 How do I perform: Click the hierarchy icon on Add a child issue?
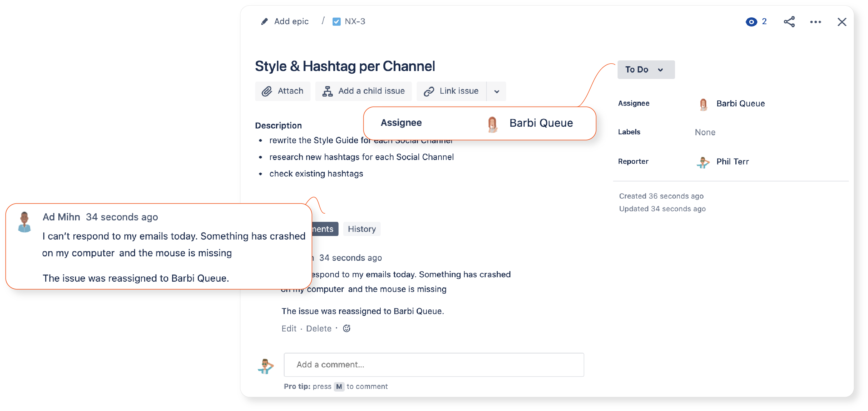(x=327, y=91)
